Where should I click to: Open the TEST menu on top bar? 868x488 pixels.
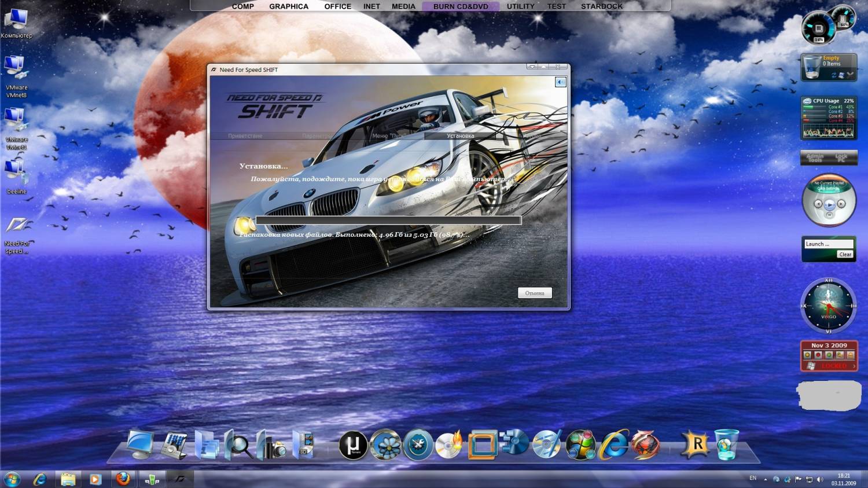557,6
